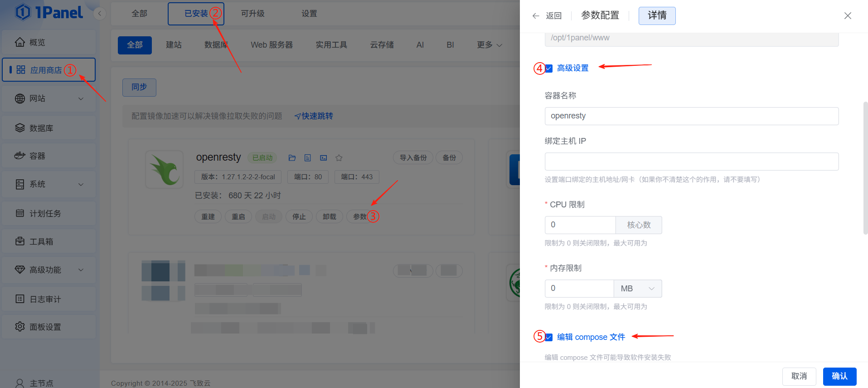Image resolution: width=868 pixels, height=388 pixels.
Task: Switch to the 已安装 tab
Action: click(196, 14)
